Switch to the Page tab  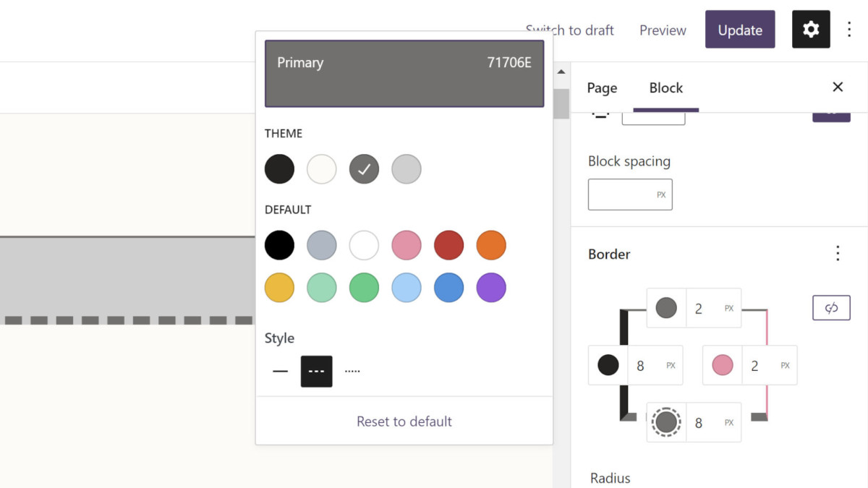(601, 87)
